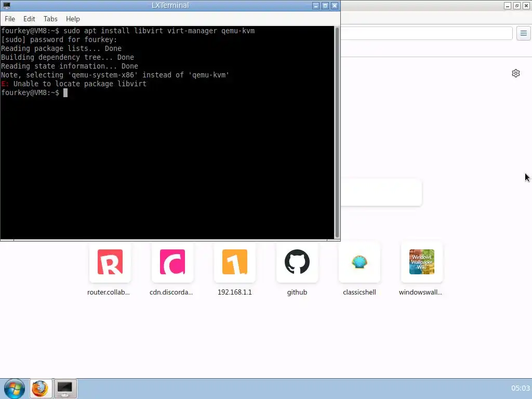Click the '[sudo] password for fourkey:' line

coord(59,39)
